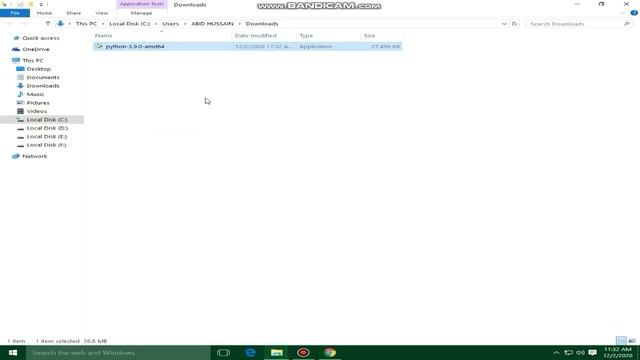Select python-3.9.0-amd64 file
The image size is (640, 360).
pos(247,46)
